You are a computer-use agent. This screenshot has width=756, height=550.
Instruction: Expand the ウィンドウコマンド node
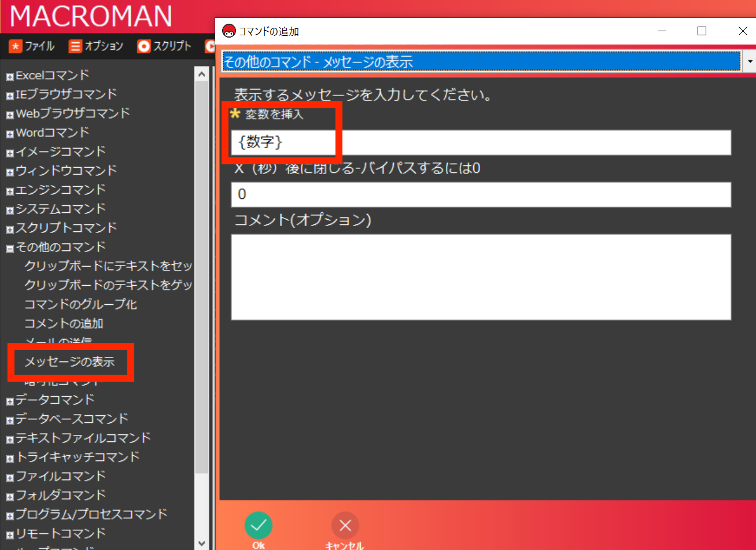click(10, 172)
